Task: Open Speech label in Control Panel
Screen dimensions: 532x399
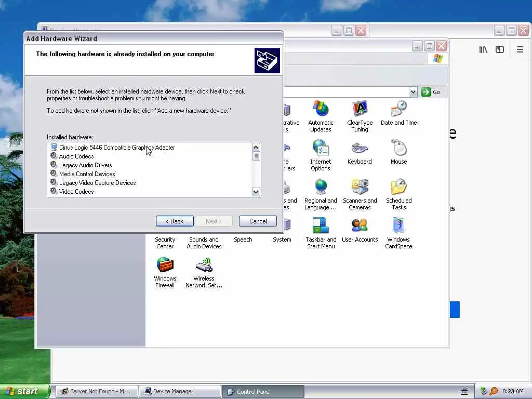Action: tap(243, 239)
